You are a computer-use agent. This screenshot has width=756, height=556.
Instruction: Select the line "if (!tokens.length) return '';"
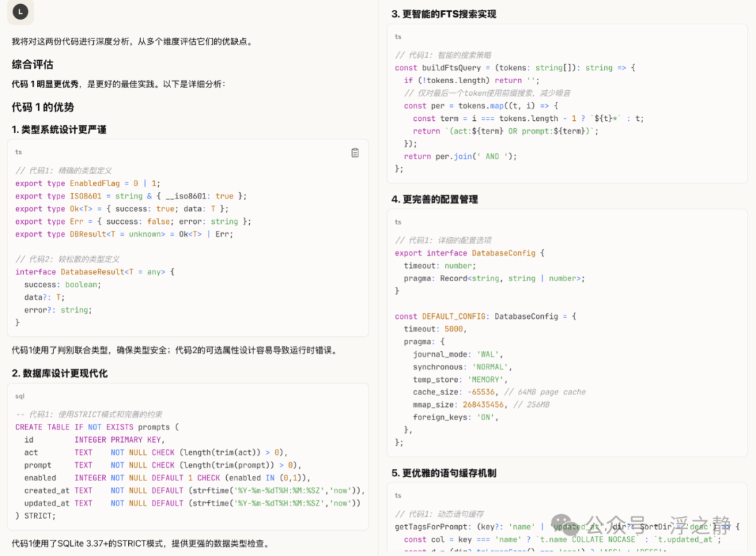point(472,80)
